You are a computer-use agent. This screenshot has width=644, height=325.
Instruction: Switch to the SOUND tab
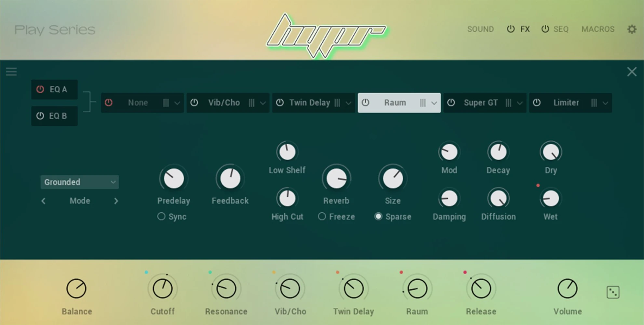(x=480, y=29)
